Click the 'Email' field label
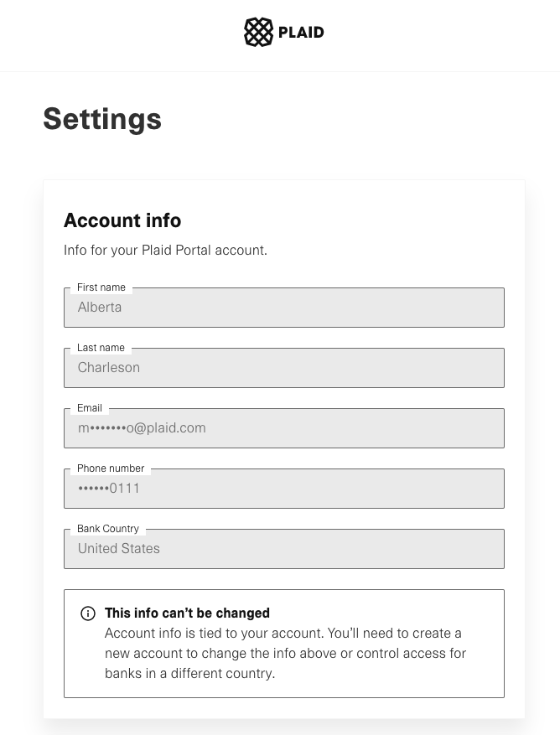Viewport: 560px width, 735px height. coord(90,408)
